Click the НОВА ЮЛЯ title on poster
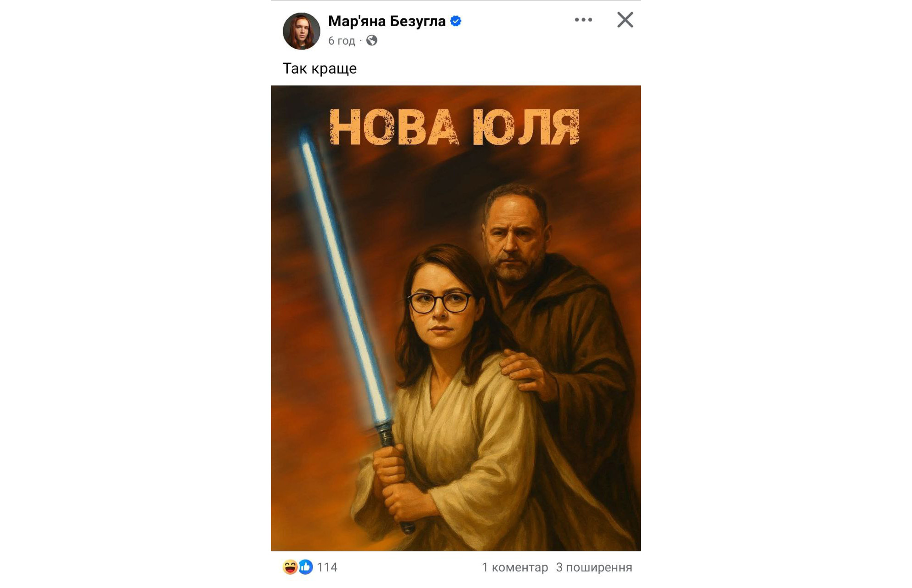Screen dimensions: 912x588 click(454, 127)
